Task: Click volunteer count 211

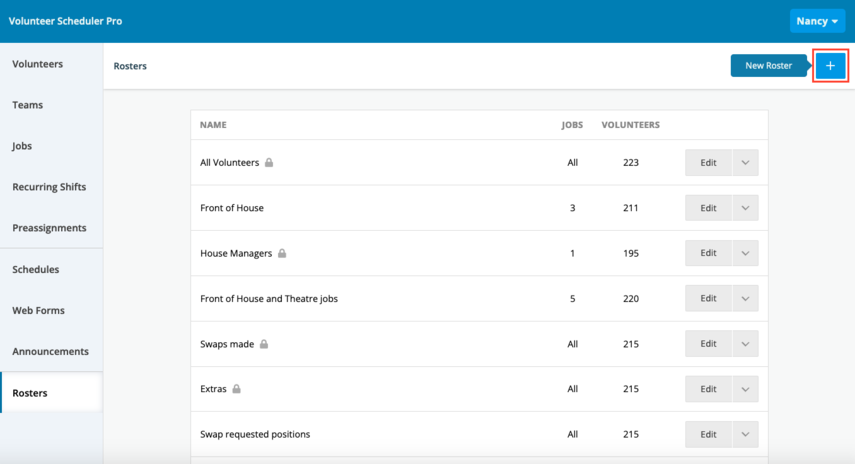Action: click(x=631, y=208)
